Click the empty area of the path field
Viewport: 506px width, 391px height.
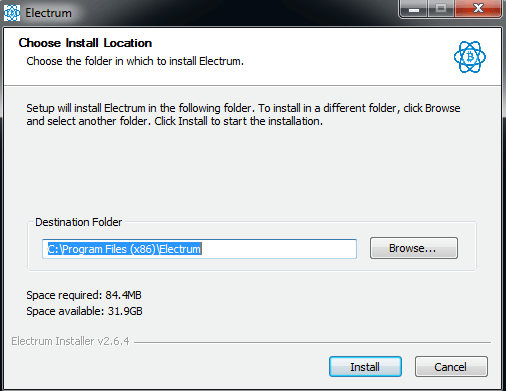click(x=279, y=249)
